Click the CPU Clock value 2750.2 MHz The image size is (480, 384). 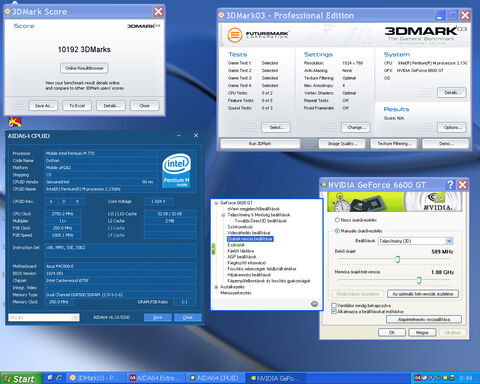pyautogui.click(x=63, y=214)
